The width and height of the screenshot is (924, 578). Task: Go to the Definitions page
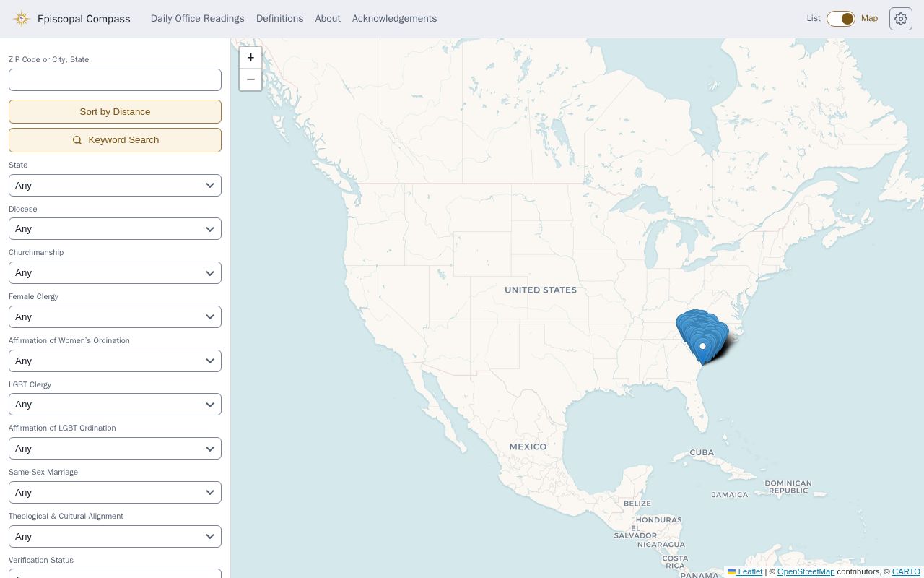point(279,19)
